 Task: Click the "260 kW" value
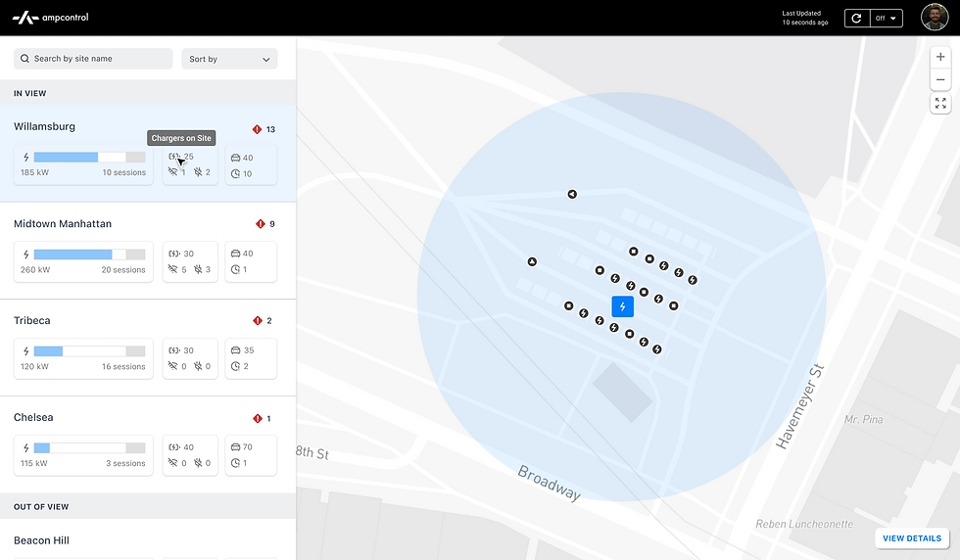pyautogui.click(x=35, y=270)
